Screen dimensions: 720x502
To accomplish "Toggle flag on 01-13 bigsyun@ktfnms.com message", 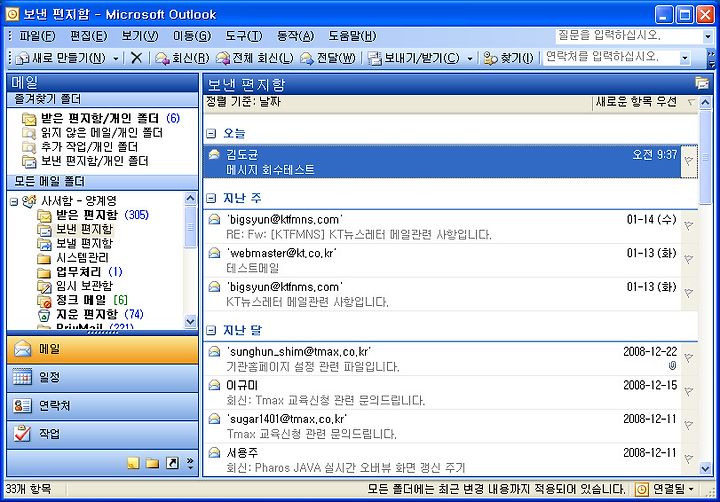I will 689,293.
